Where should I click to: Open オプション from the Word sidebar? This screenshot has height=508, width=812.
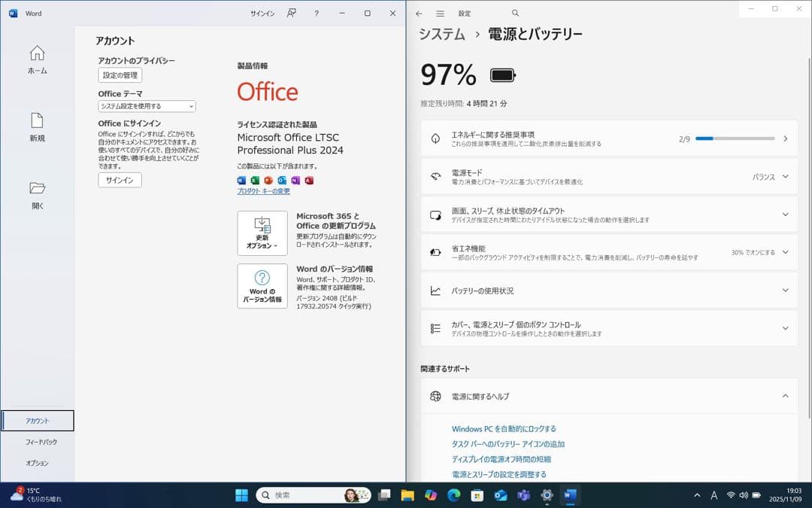[36, 463]
